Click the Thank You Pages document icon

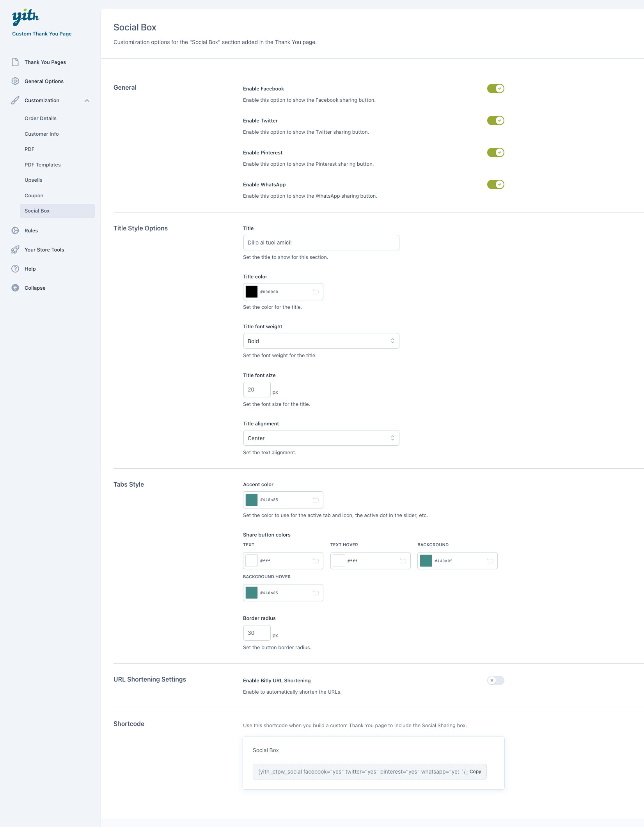[x=15, y=62]
